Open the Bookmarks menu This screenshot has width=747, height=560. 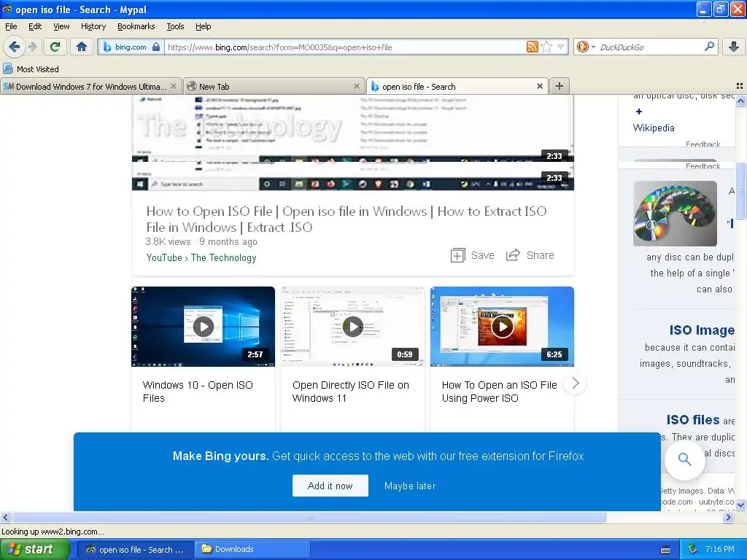(x=136, y=27)
